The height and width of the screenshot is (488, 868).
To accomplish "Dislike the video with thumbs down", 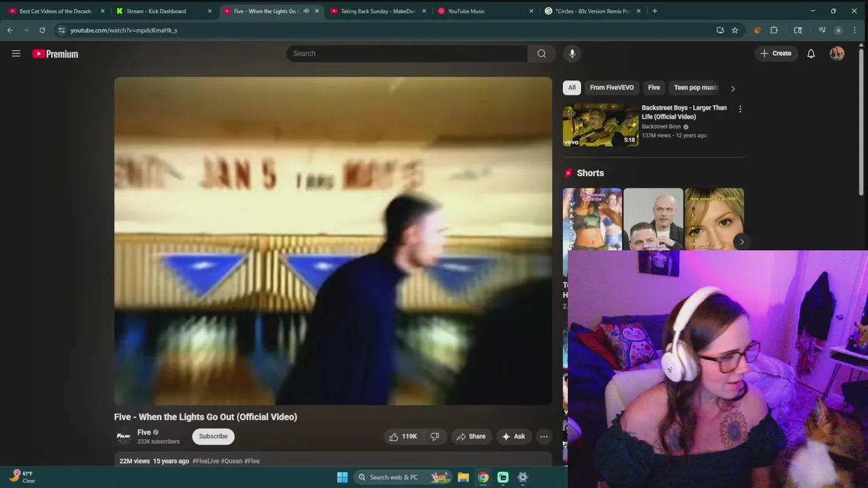I will [x=435, y=436].
